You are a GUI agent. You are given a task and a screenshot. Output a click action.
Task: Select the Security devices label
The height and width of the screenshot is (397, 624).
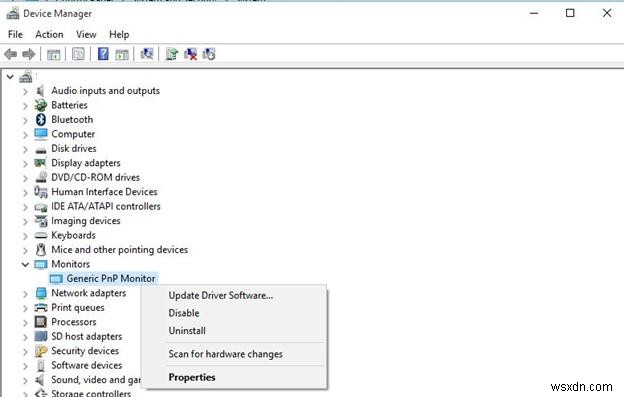coord(85,351)
